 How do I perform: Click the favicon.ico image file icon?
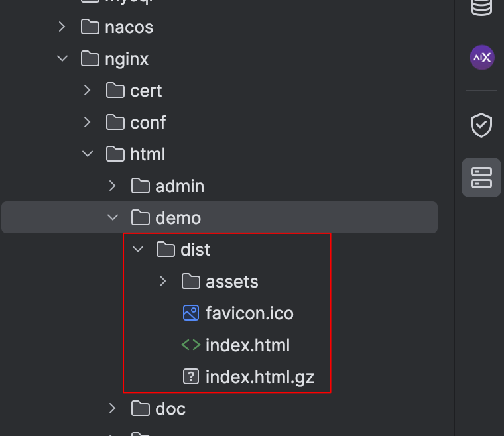point(191,313)
